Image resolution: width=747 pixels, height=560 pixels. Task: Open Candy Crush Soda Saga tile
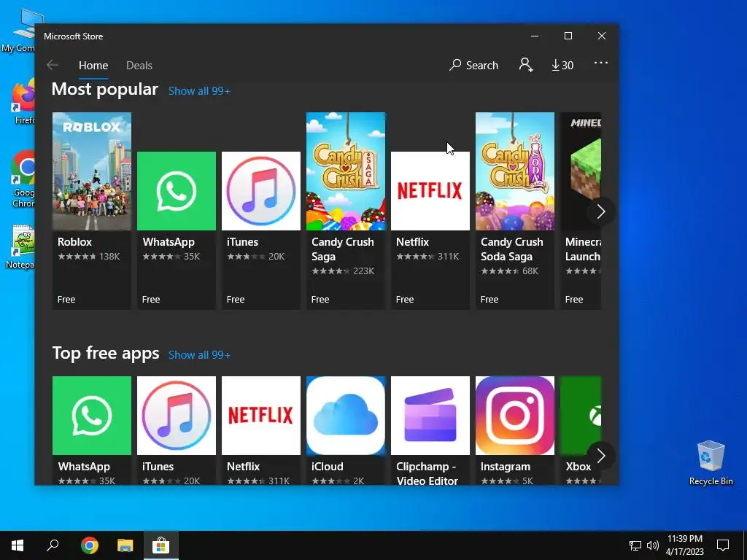pyautogui.click(x=514, y=211)
